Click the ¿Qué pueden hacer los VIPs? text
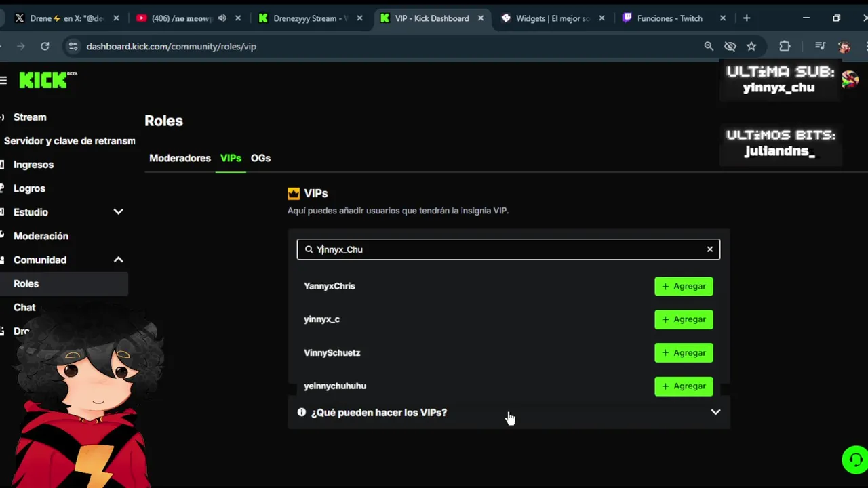This screenshot has height=488, width=868. coord(379,412)
